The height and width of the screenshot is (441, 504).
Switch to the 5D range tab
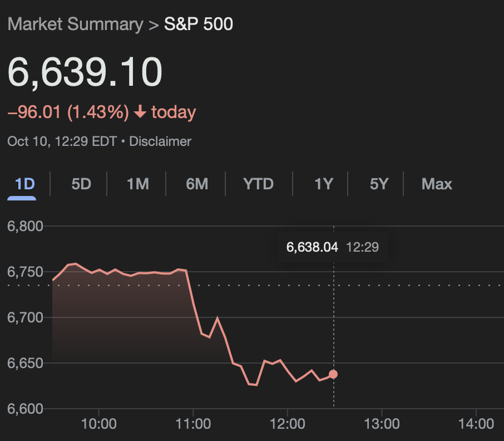point(81,184)
